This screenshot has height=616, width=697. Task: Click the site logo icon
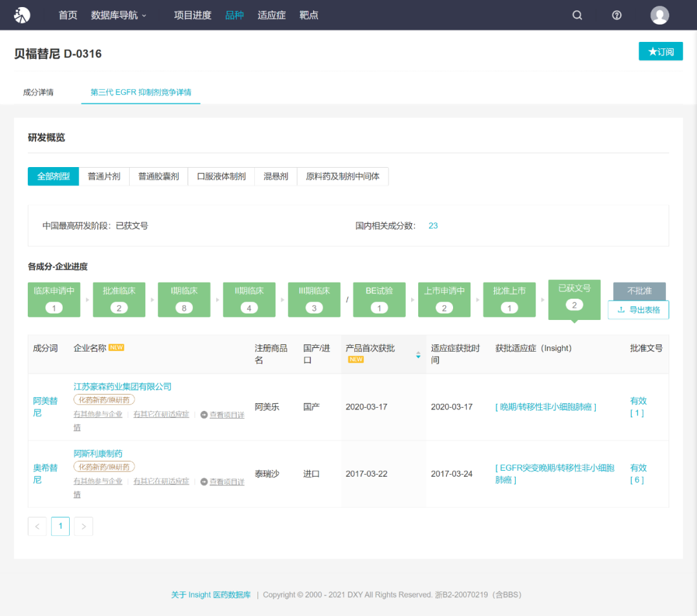(22, 15)
